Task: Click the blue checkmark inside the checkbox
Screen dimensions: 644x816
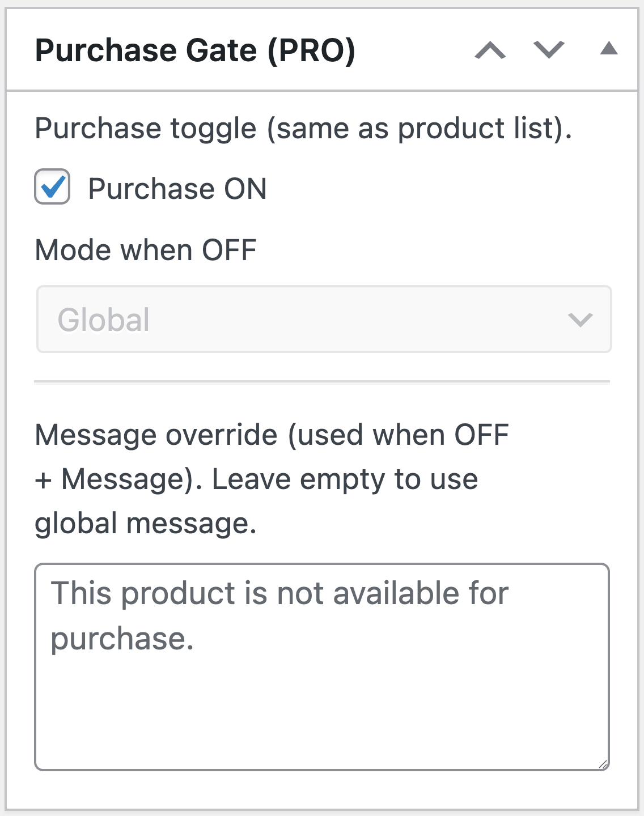Action: pos(53,186)
